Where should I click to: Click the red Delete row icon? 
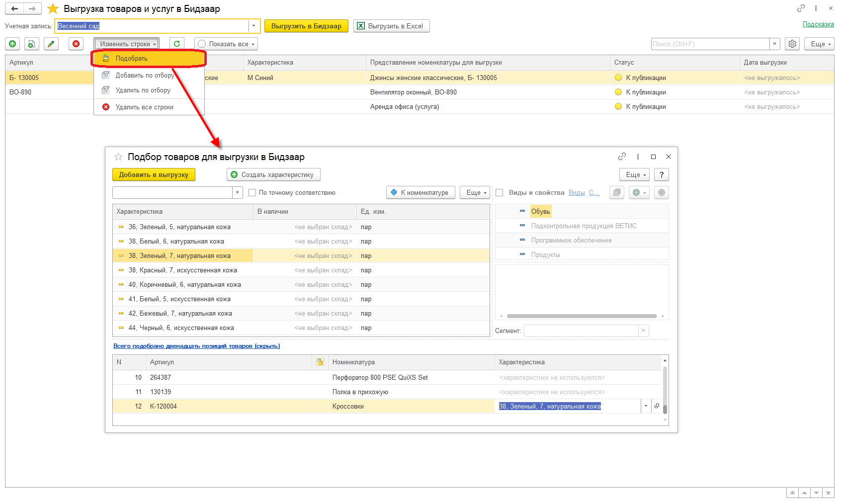(x=76, y=44)
